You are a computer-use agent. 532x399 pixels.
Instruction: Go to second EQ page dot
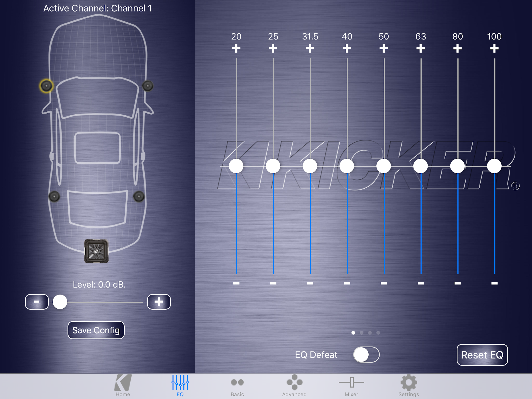point(361,333)
